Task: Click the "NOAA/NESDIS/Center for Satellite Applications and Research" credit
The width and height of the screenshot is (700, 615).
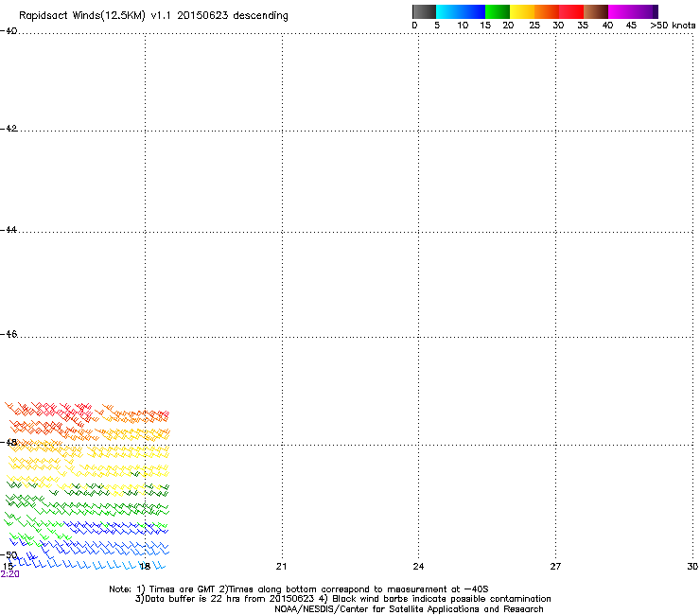Action: click(409, 609)
